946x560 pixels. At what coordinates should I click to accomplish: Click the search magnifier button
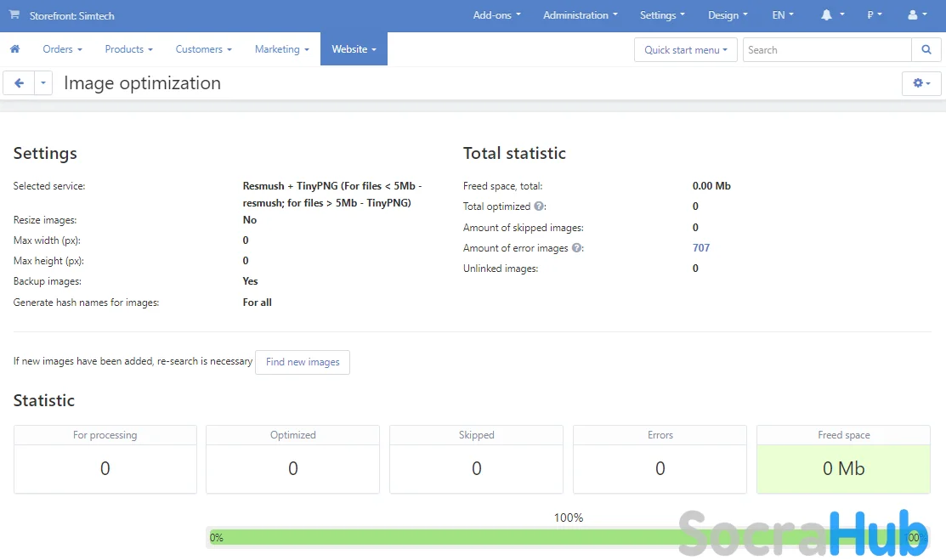tap(926, 50)
